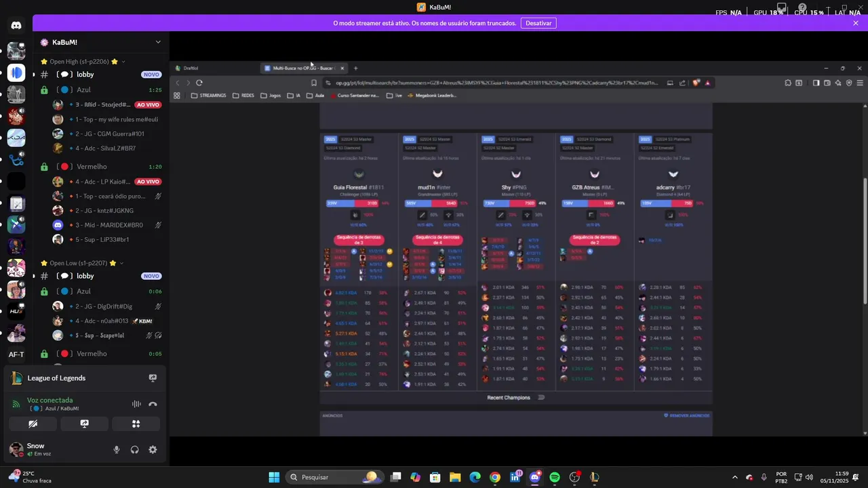
Task: Expand the KaBuM! server dropdown menu
Action: pyautogui.click(x=158, y=42)
